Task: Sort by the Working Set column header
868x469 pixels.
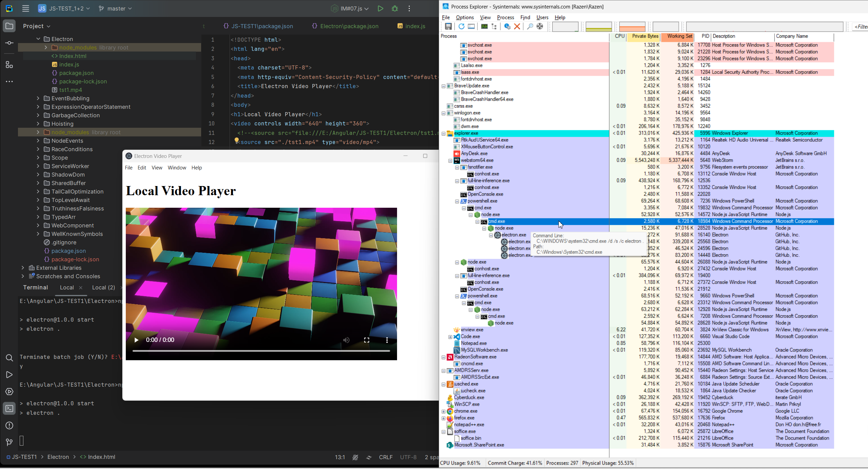Action: 679,36
